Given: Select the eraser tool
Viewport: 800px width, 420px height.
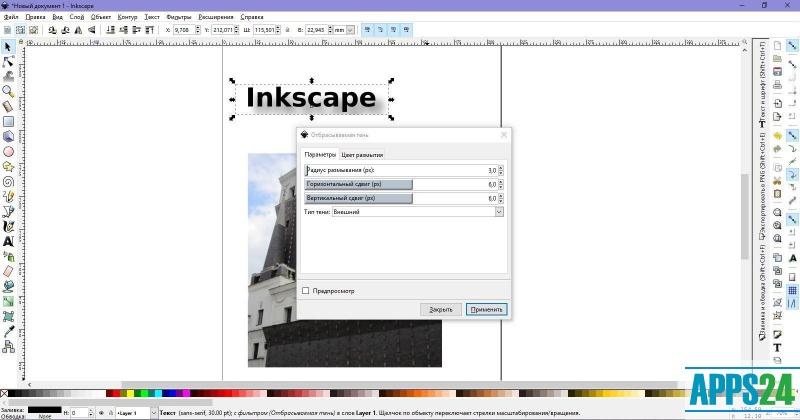Looking at the screenshot, I should pos(8,271).
